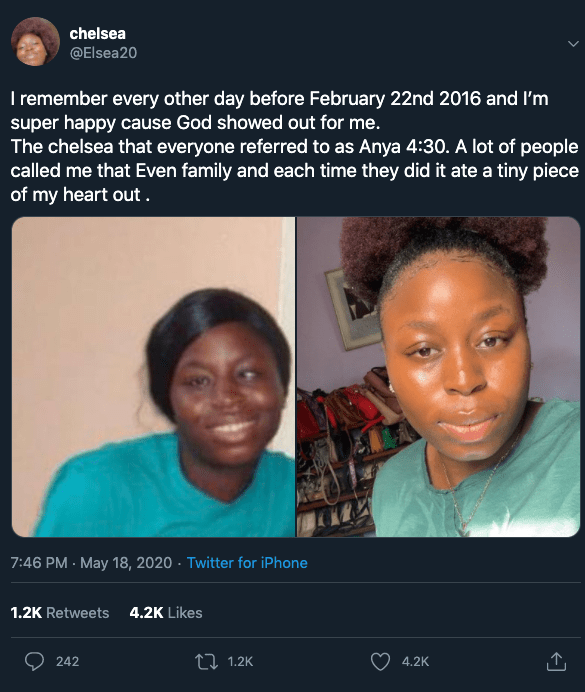View the 4.2K Likes list

click(x=166, y=613)
